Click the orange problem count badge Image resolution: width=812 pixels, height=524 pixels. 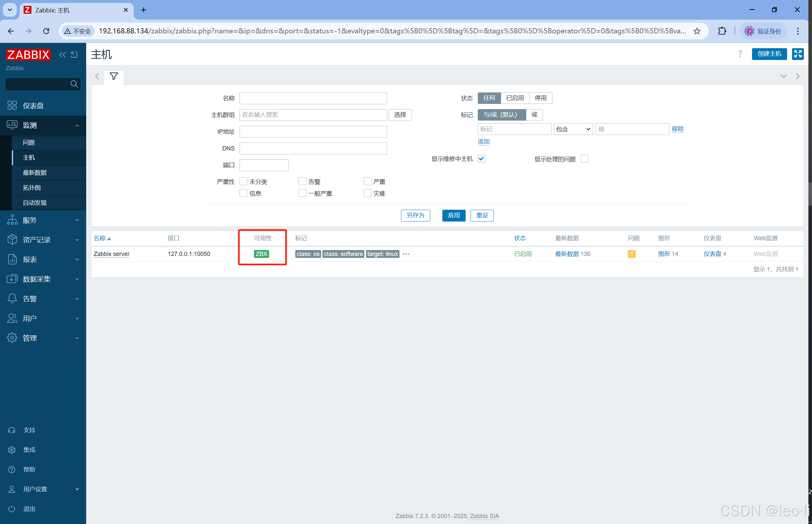[631, 254]
